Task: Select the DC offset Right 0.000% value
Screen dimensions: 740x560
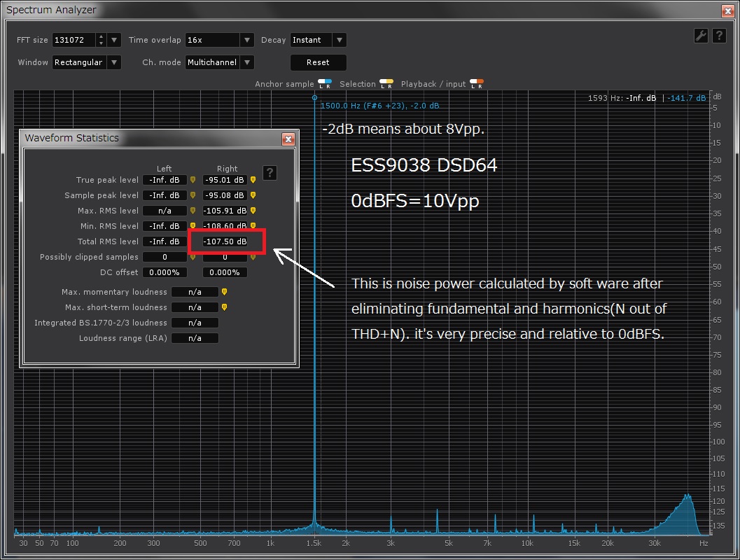Action: (225, 272)
